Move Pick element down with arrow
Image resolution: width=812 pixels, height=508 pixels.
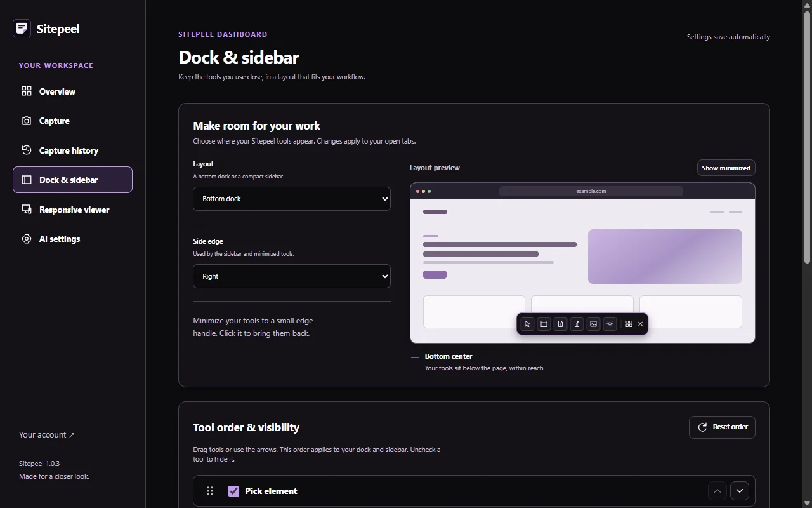(739, 491)
